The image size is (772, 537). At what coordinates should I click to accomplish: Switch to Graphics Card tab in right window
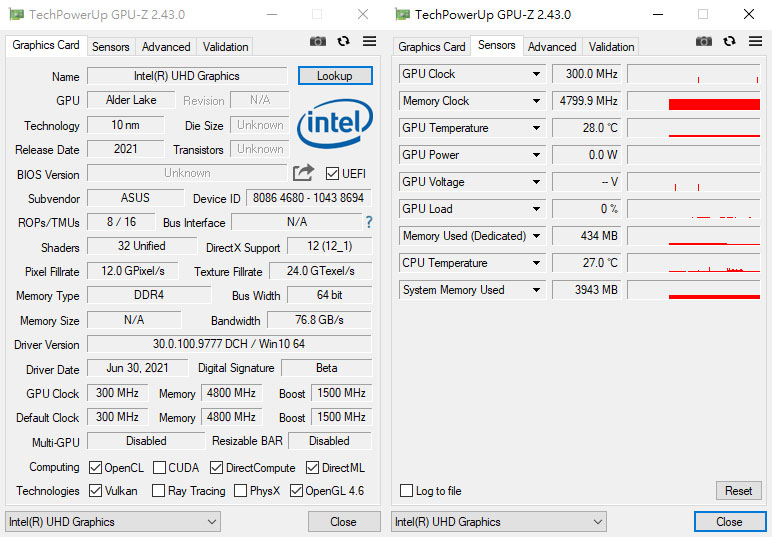(x=432, y=47)
